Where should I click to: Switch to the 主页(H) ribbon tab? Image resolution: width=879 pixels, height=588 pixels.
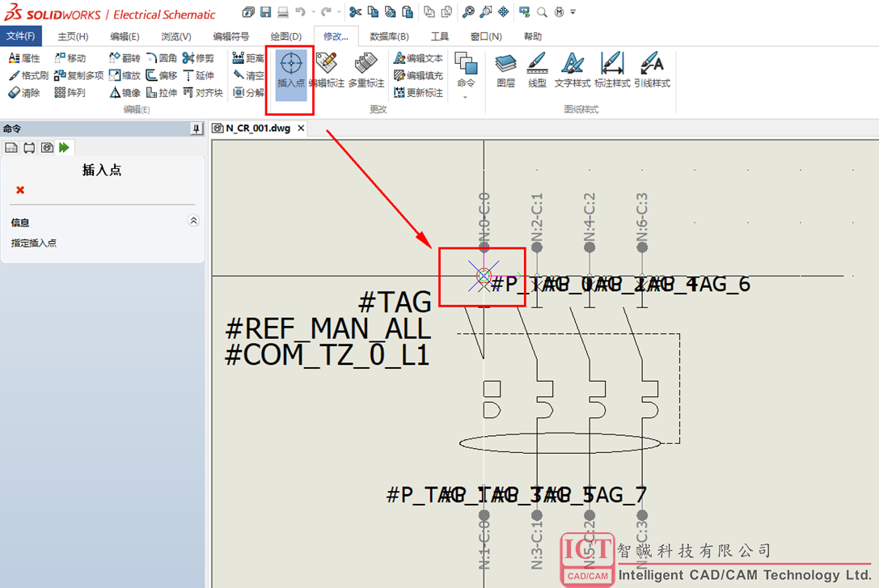pyautogui.click(x=73, y=36)
